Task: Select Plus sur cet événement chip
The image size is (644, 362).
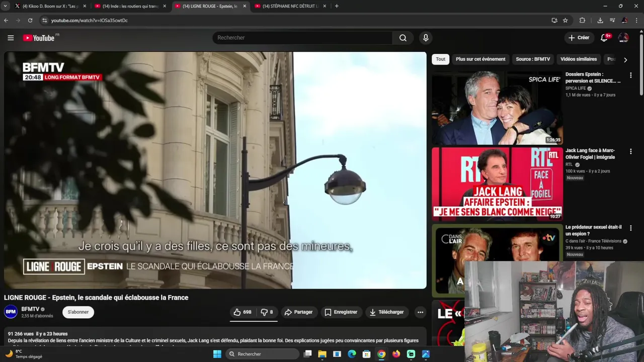Action: coord(480,59)
